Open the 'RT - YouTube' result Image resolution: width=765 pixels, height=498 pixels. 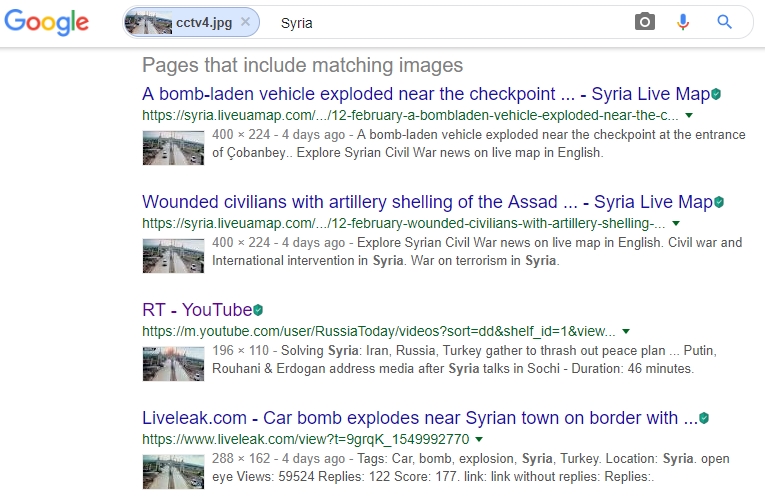point(197,310)
